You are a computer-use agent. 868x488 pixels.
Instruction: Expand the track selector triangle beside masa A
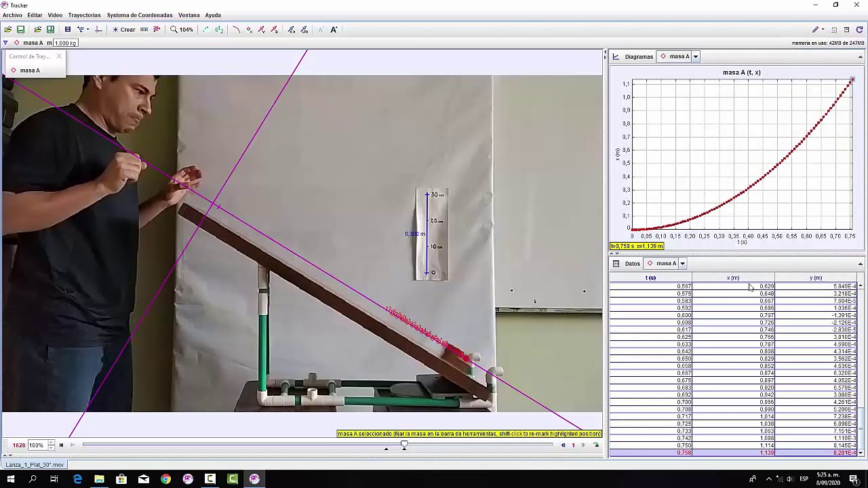tap(5, 43)
